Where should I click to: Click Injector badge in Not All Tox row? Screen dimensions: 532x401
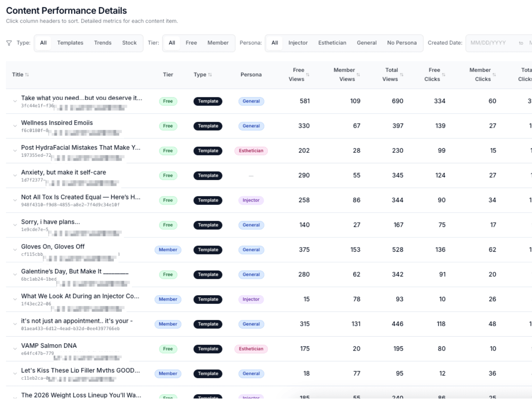pyautogui.click(x=251, y=200)
